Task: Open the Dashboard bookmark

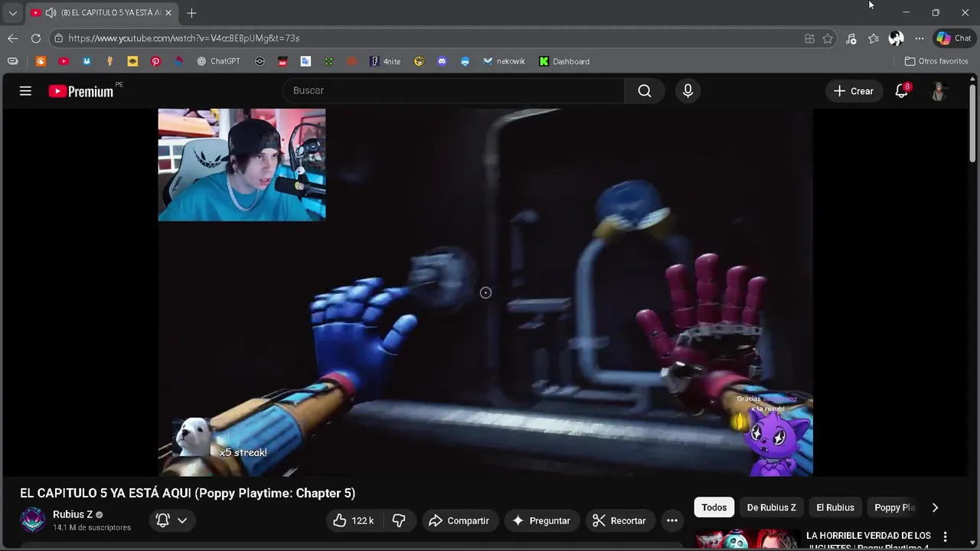Action: (564, 61)
